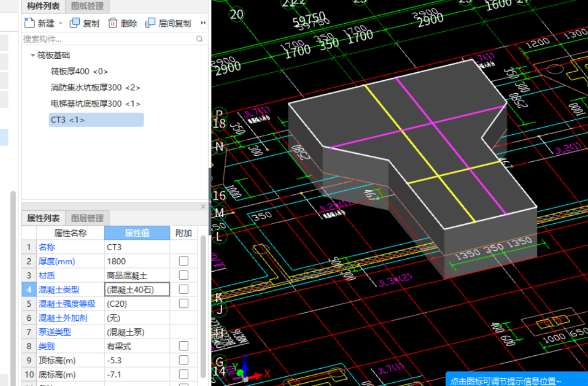This screenshot has height=386, width=588.
Task: Click the 泵送类型 property name
Action: tap(54, 332)
